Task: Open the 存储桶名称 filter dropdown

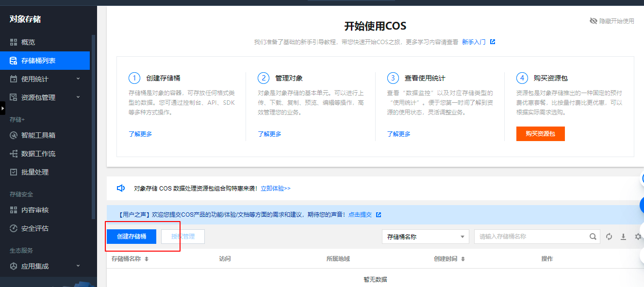Action: coord(425,237)
